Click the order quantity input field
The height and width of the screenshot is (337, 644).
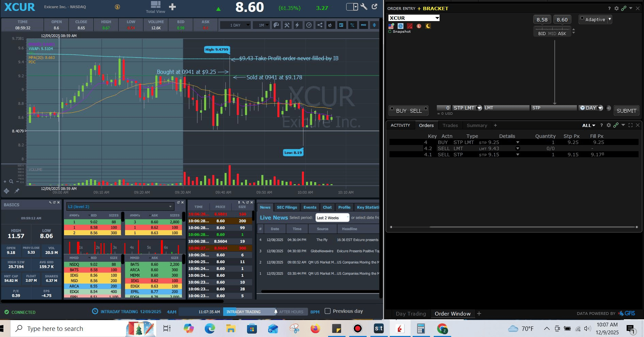[x=444, y=108]
